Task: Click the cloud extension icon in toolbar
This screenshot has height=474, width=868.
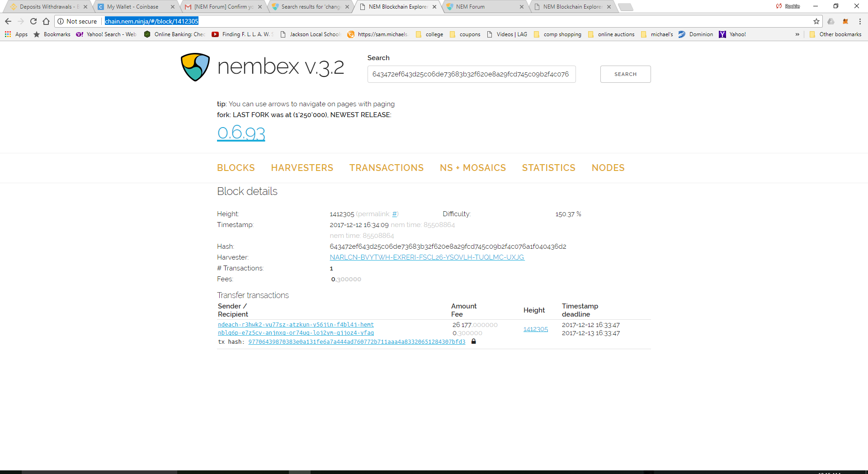Action: click(x=831, y=21)
